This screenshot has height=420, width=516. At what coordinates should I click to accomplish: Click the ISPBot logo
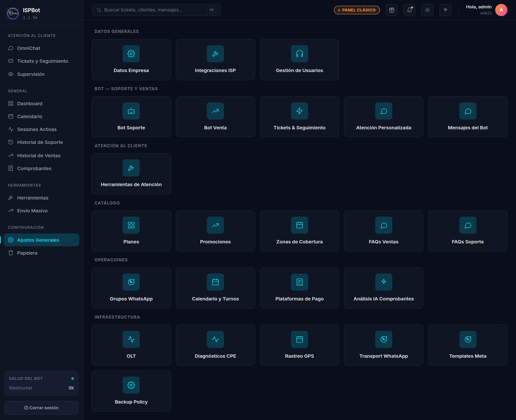click(x=13, y=13)
